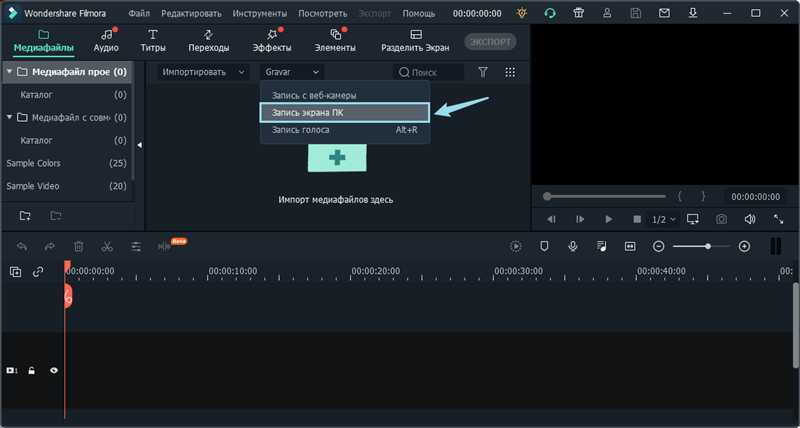
Task: Collapse the Медиафайл прое folder tree
Action: pos(9,72)
